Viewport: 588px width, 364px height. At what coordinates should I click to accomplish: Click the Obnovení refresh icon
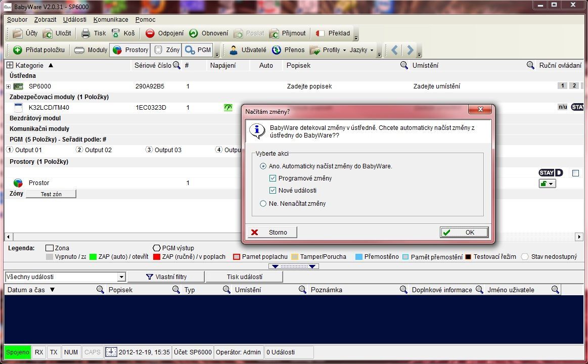pos(194,33)
